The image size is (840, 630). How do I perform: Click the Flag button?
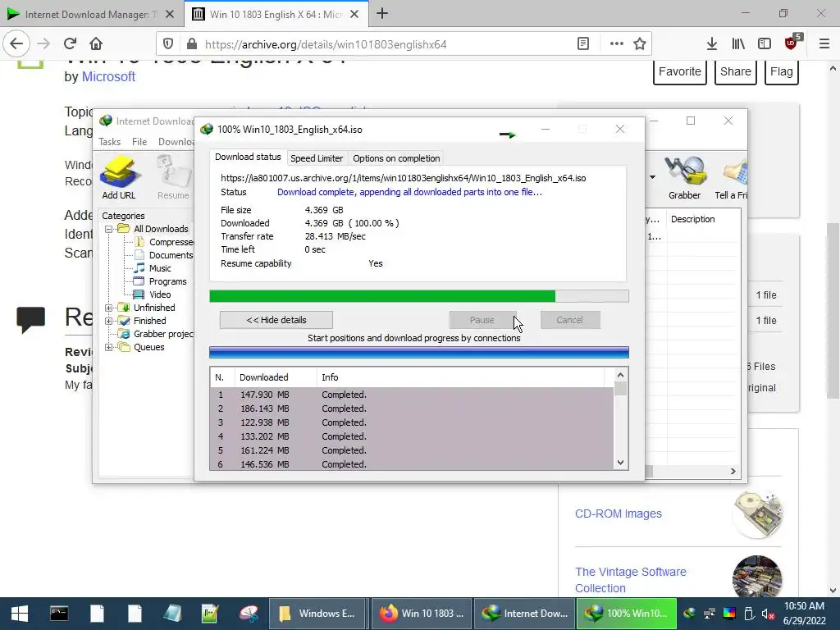pyautogui.click(x=782, y=72)
